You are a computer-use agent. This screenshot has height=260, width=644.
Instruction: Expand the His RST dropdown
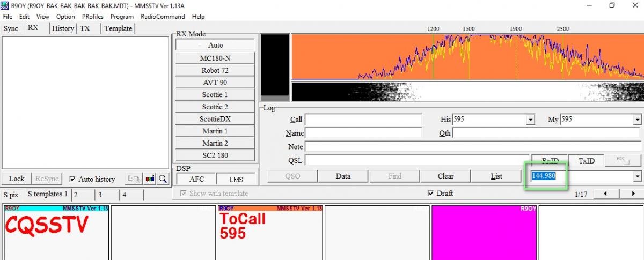pyautogui.click(x=531, y=120)
